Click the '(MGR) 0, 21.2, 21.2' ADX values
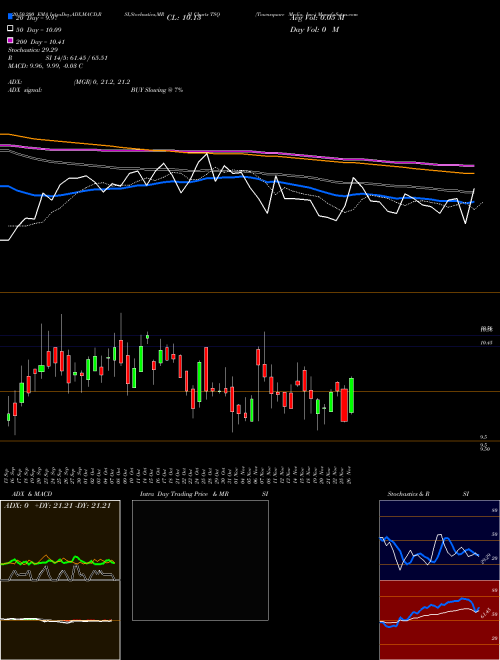This screenshot has width=500, height=660. coord(102,82)
